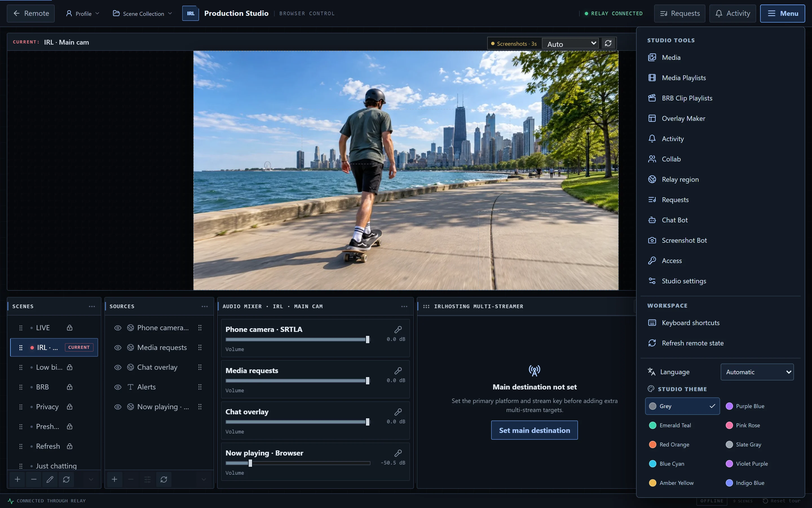This screenshot has height=508, width=812.
Task: Open Overlay Maker from Studio Tools menu
Action: point(720,118)
